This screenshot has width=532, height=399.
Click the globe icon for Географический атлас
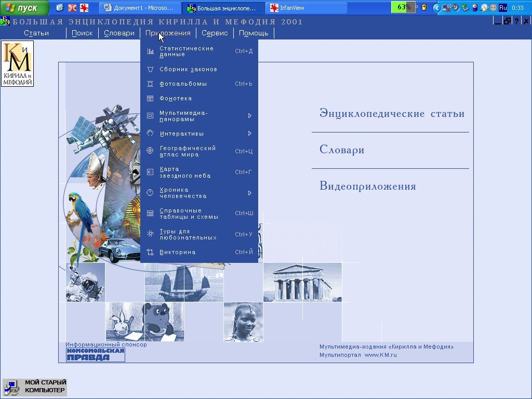(150, 151)
